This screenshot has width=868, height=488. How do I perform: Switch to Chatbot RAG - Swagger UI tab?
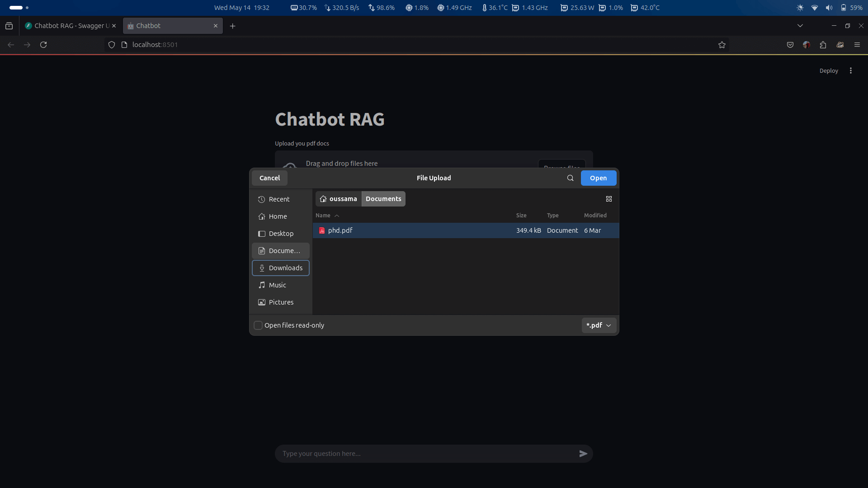click(68, 26)
